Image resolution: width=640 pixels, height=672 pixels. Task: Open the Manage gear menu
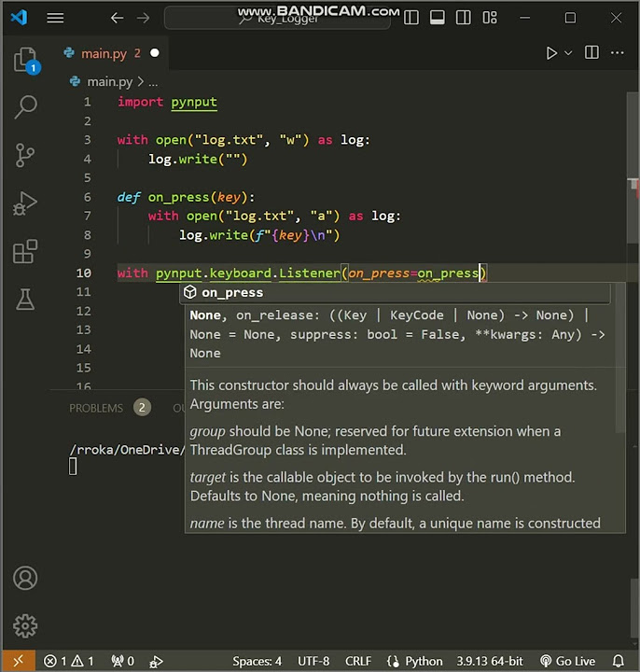tap(25, 626)
